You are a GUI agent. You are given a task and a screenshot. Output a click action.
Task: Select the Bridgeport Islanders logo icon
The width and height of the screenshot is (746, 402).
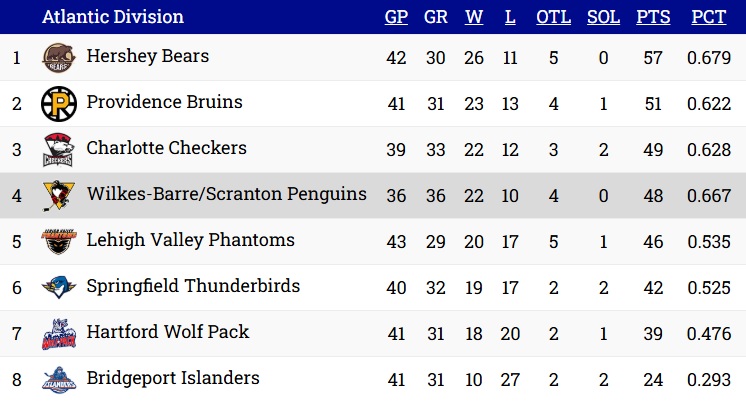point(59,380)
